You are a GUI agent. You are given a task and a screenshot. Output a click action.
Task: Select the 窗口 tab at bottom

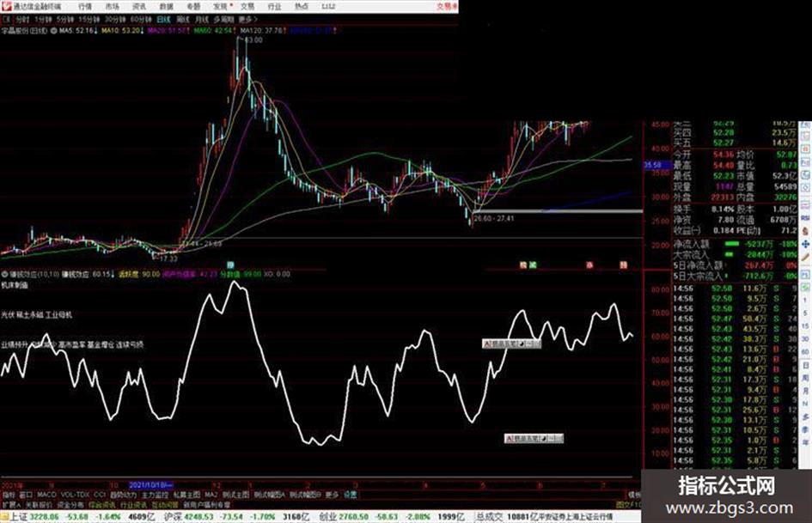click(26, 495)
